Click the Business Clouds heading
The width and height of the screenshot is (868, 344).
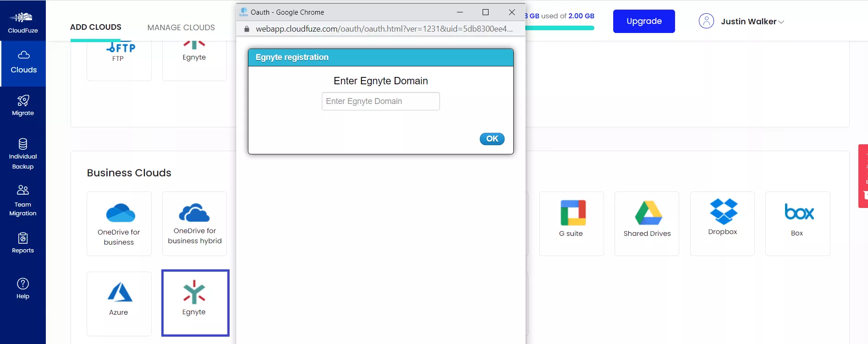coord(129,173)
